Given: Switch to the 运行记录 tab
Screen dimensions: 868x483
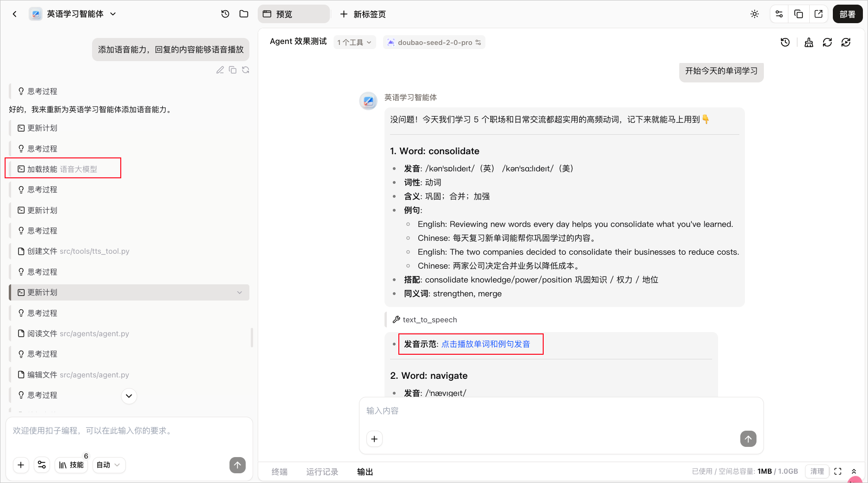Looking at the screenshot, I should tap(322, 471).
